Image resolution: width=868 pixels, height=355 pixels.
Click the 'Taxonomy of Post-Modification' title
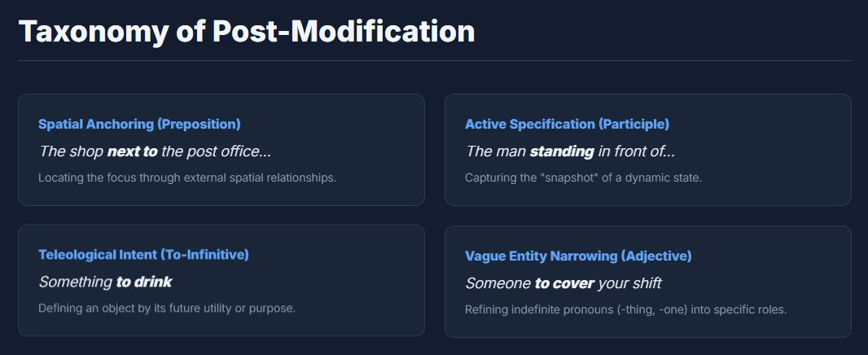pos(247,32)
